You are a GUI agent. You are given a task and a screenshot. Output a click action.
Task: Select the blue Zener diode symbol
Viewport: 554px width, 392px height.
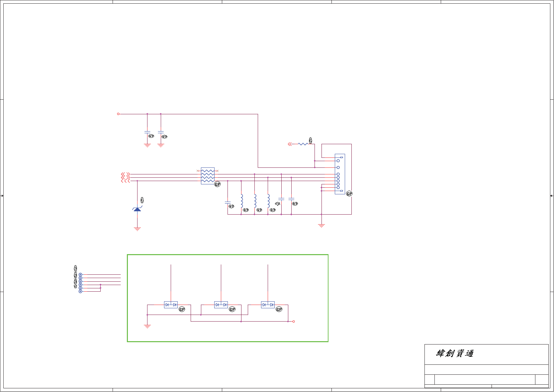[x=137, y=209]
